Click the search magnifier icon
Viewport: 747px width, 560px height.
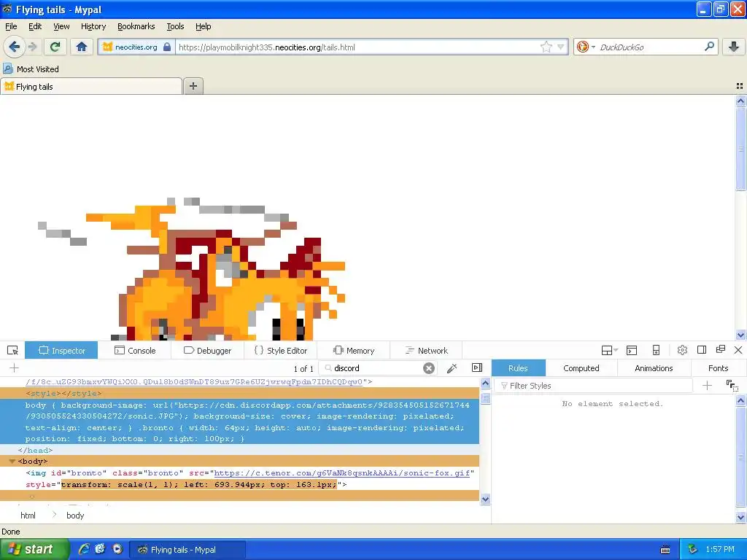click(709, 47)
